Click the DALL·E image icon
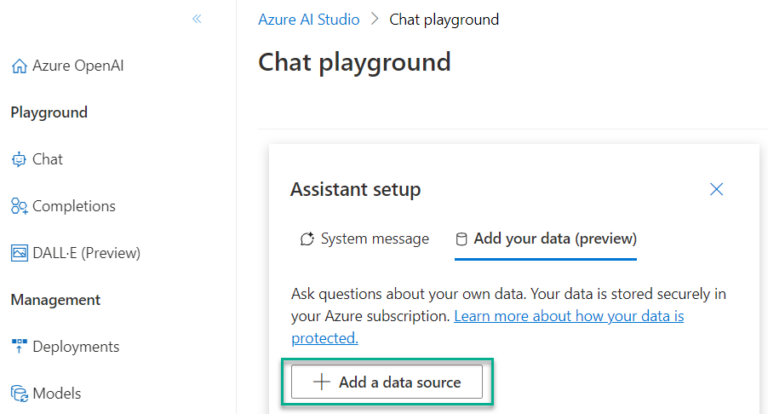The height and width of the screenshot is (414, 768). click(18, 253)
